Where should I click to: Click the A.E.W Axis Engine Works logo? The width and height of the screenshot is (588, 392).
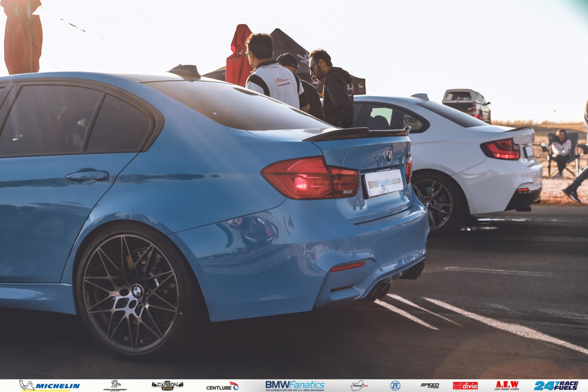point(507,386)
